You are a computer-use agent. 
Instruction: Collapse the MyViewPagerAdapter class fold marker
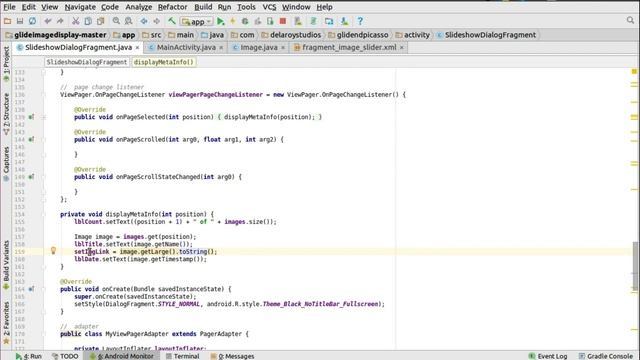click(44, 334)
